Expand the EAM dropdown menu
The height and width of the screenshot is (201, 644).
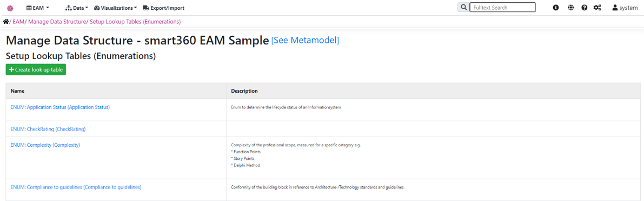click(38, 8)
